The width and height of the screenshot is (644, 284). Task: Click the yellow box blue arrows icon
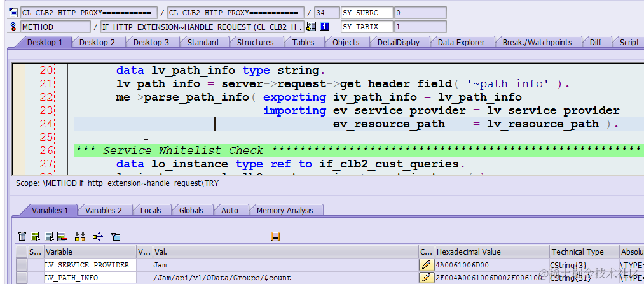pos(98,237)
